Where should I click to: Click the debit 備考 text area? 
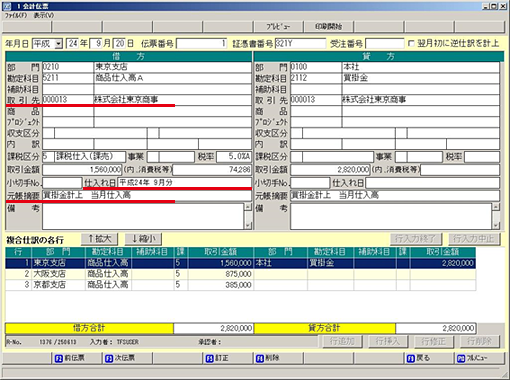pos(143,217)
